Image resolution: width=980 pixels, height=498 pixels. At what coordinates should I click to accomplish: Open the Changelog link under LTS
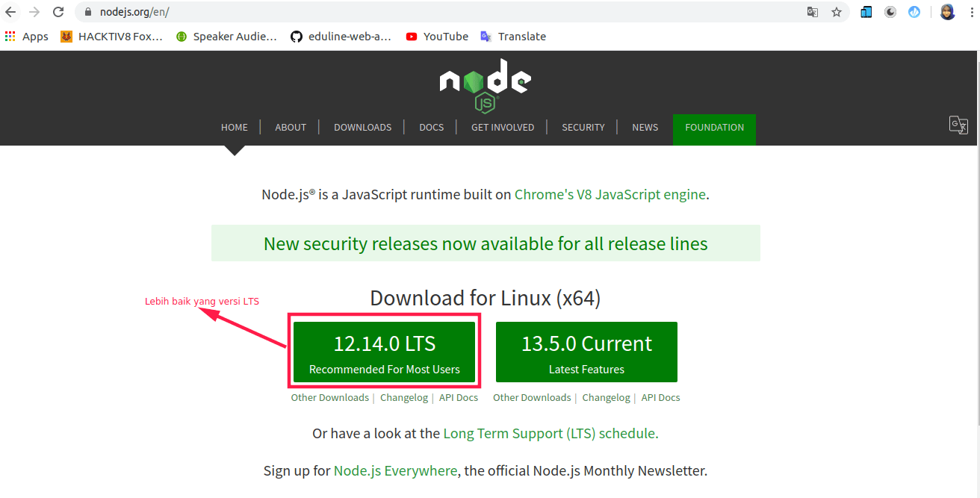click(x=404, y=398)
